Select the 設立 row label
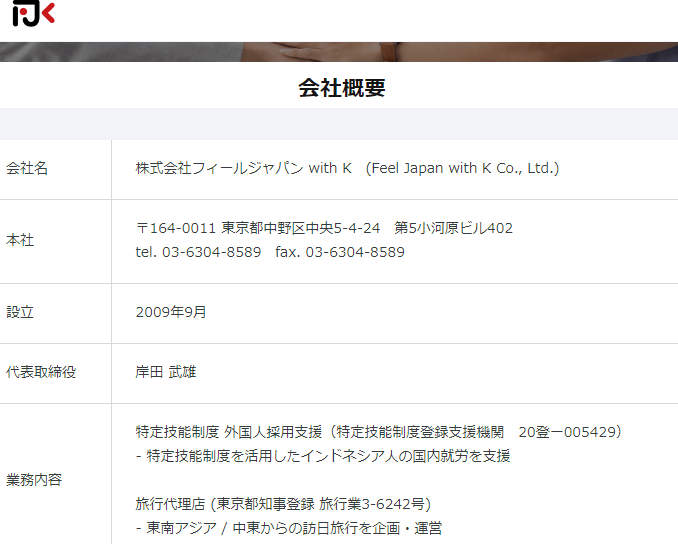This screenshot has height=544, width=678. 20,313
